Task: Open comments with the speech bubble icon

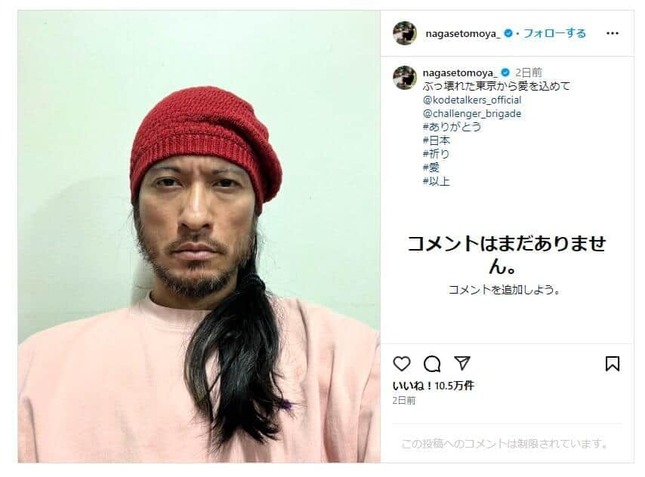Action: (x=432, y=364)
